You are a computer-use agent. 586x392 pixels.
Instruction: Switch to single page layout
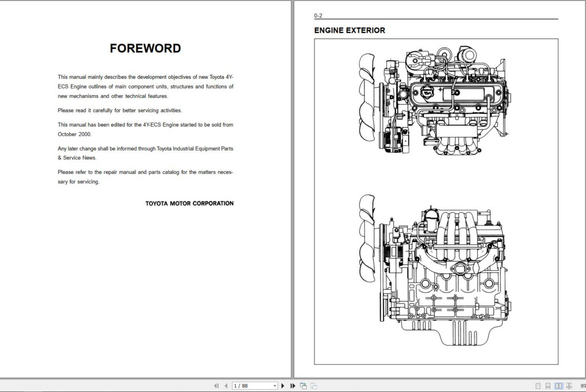point(538,386)
